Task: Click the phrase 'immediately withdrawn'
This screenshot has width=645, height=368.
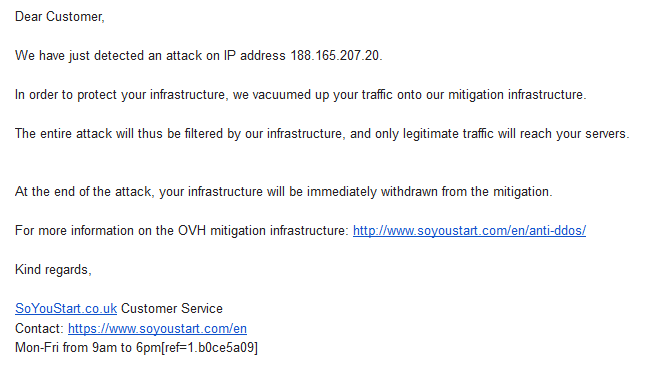Action: [x=372, y=192]
